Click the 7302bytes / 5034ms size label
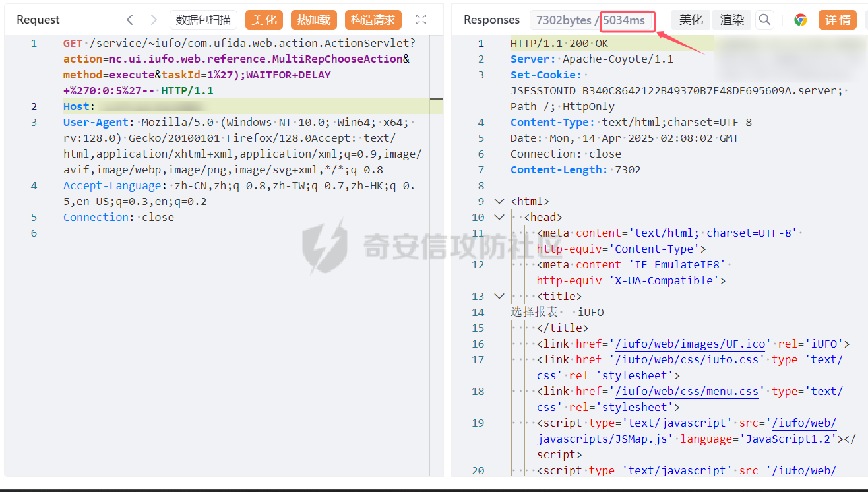868x492 pixels. [x=590, y=20]
